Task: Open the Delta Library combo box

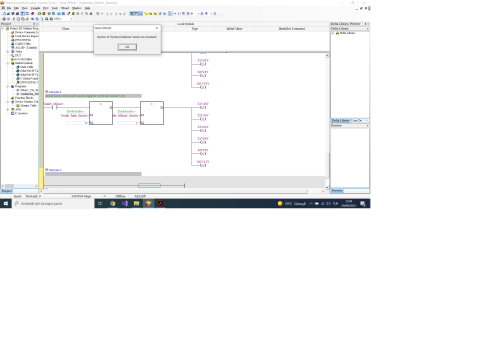Action: coord(350,29)
